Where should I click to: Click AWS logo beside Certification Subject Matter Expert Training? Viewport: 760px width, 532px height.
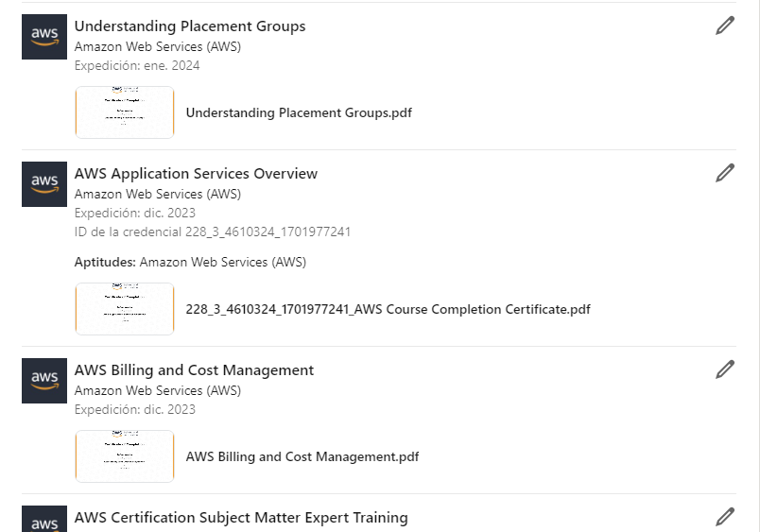[44, 520]
